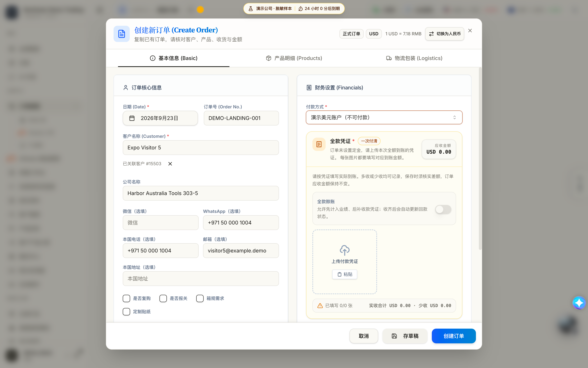Click the 已关联客户 #15503 text
Screen dimensions: 588x368
(142, 164)
